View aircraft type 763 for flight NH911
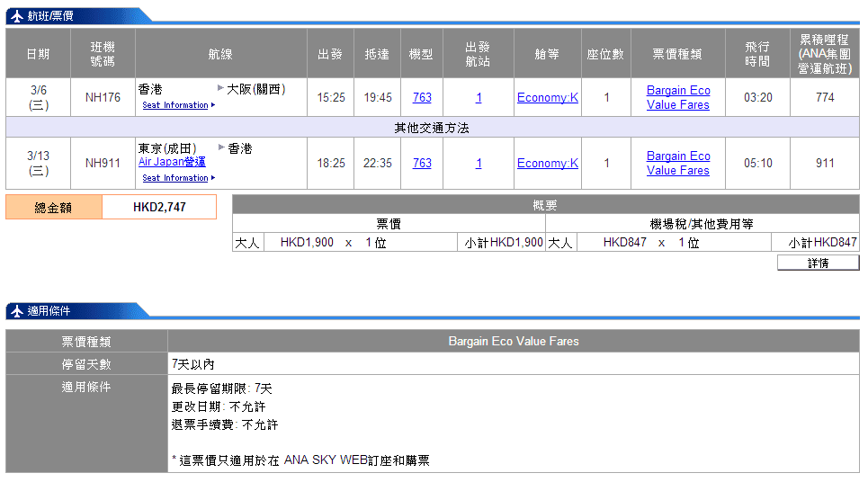868x482 pixels. (x=422, y=163)
